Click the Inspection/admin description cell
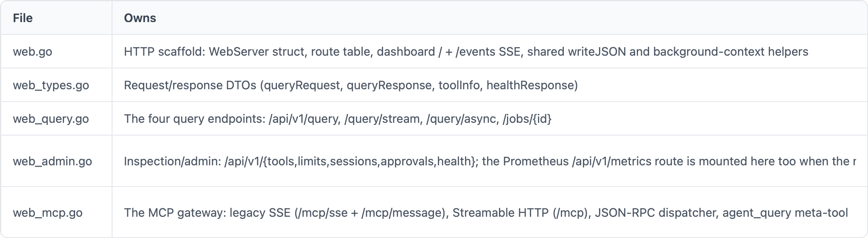This screenshot has width=868, height=238. click(x=490, y=161)
